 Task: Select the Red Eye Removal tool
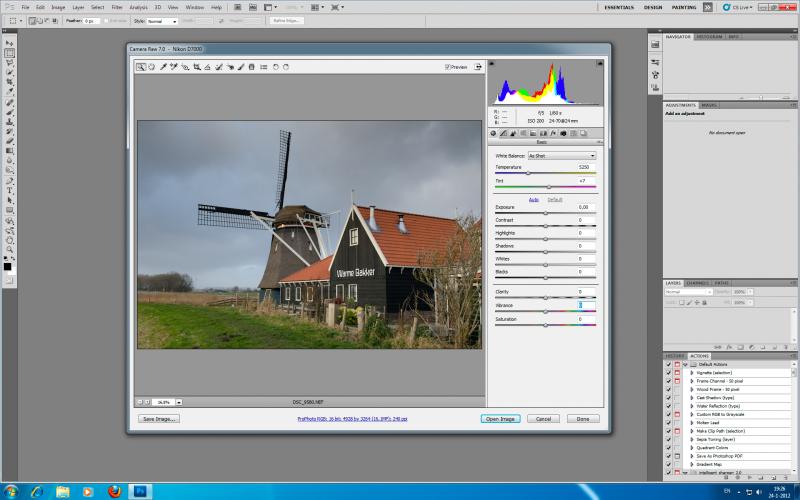230,67
